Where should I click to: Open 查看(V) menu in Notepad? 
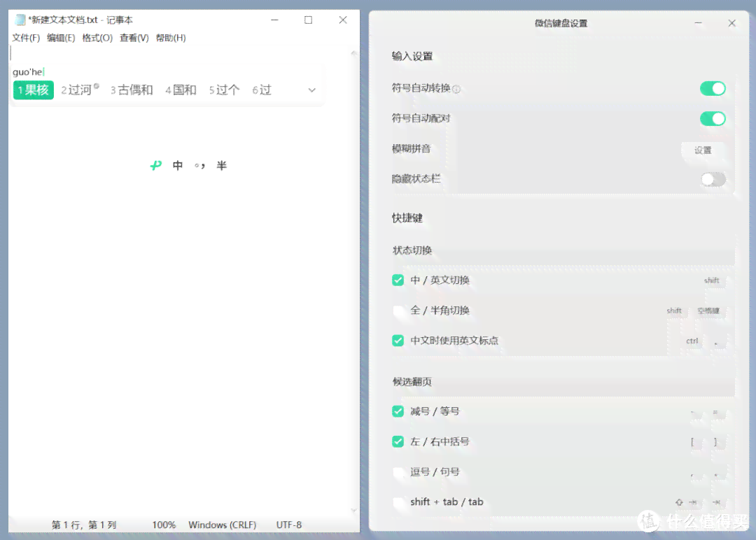click(x=134, y=38)
